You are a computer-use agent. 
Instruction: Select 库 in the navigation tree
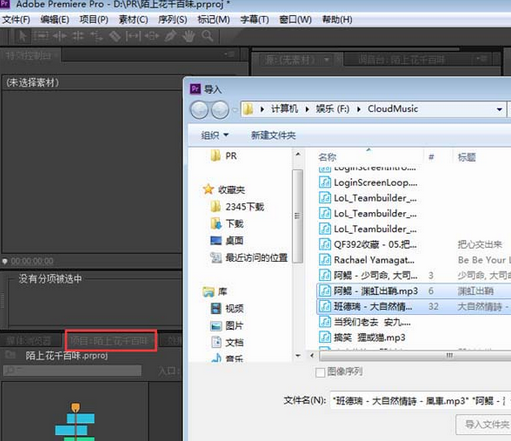215,292
